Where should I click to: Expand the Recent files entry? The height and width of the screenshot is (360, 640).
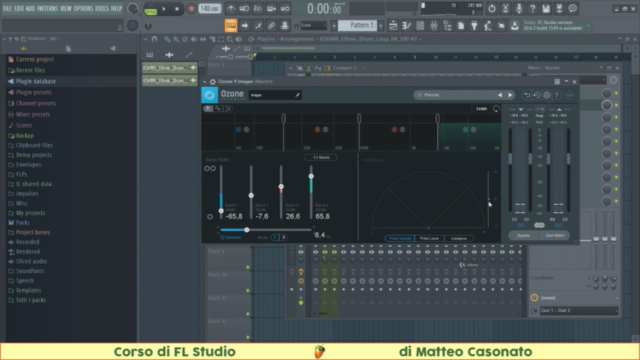[x=30, y=70]
